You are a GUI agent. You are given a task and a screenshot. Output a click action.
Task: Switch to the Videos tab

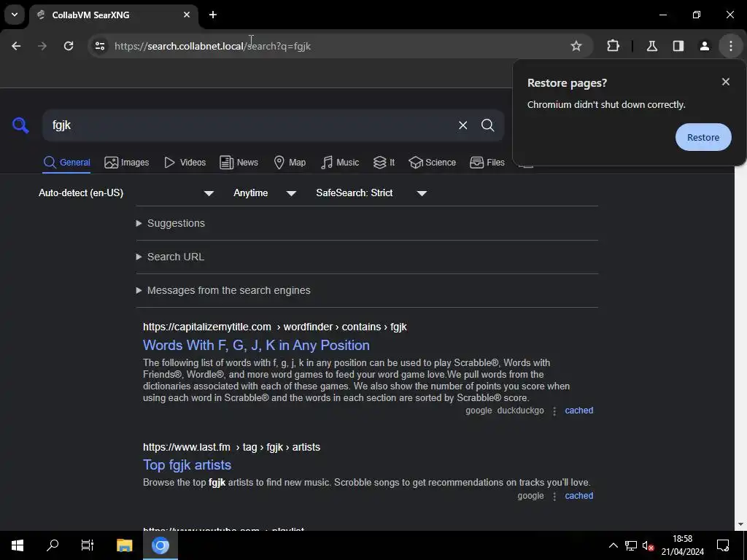[185, 163]
